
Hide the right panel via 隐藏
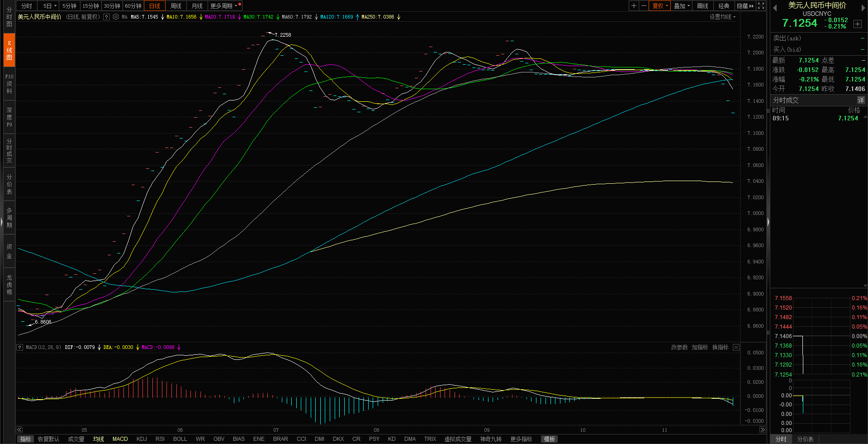[x=745, y=6]
